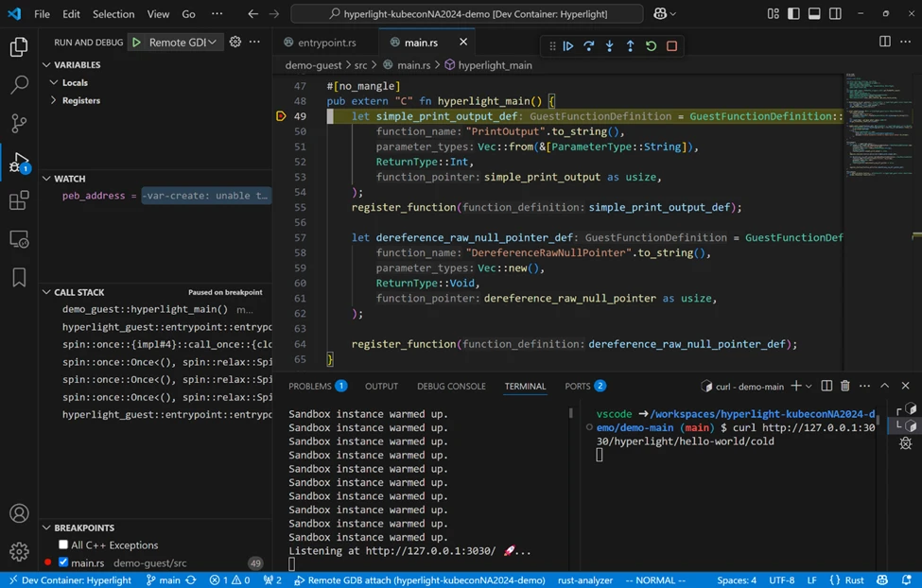The width and height of the screenshot is (922, 588).
Task: Open the Bookmarks view in activity bar
Action: [x=19, y=277]
